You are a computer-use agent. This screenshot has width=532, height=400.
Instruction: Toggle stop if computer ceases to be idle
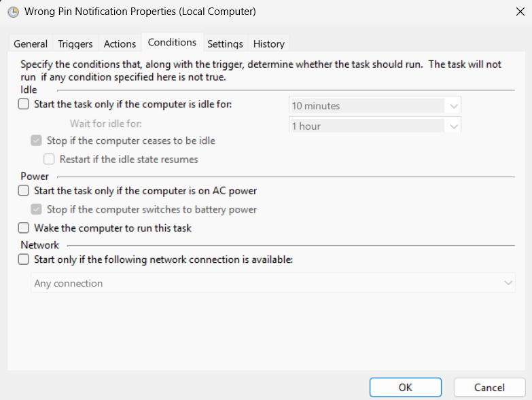(37, 141)
